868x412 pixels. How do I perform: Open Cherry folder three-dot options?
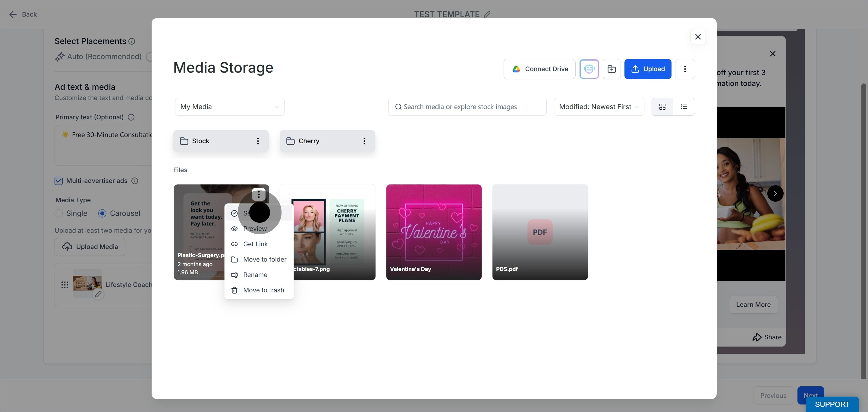[364, 141]
